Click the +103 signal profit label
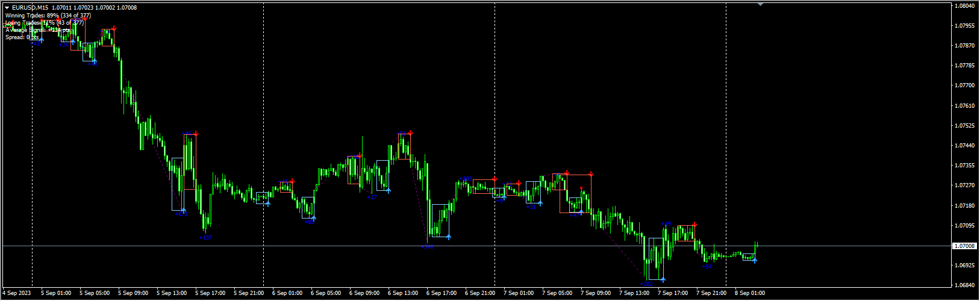Viewport: 980px width, 301px height. click(466, 179)
